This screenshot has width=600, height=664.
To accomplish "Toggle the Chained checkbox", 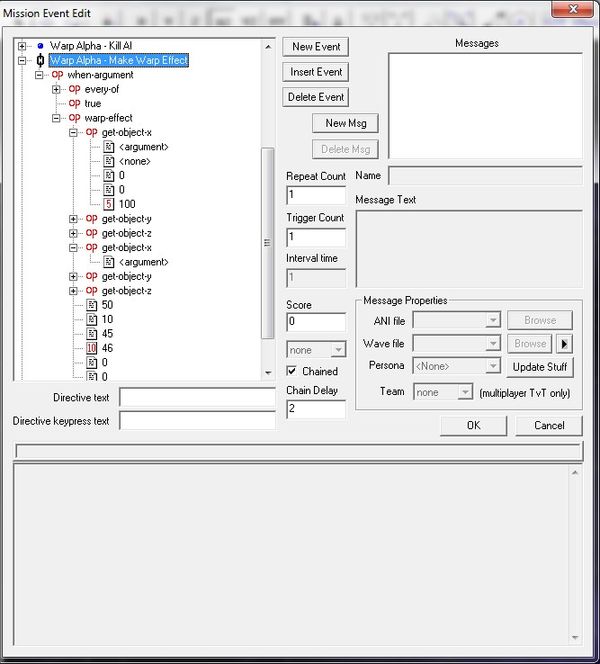I will pos(292,372).
